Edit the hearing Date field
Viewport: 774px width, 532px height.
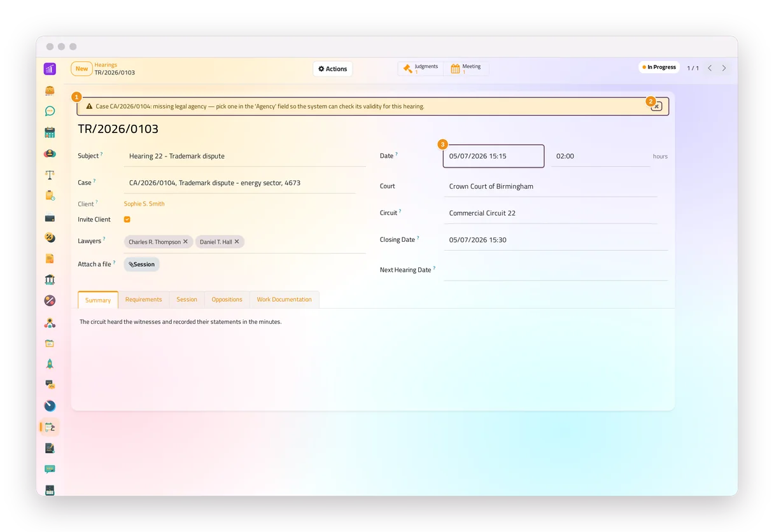tap(493, 156)
